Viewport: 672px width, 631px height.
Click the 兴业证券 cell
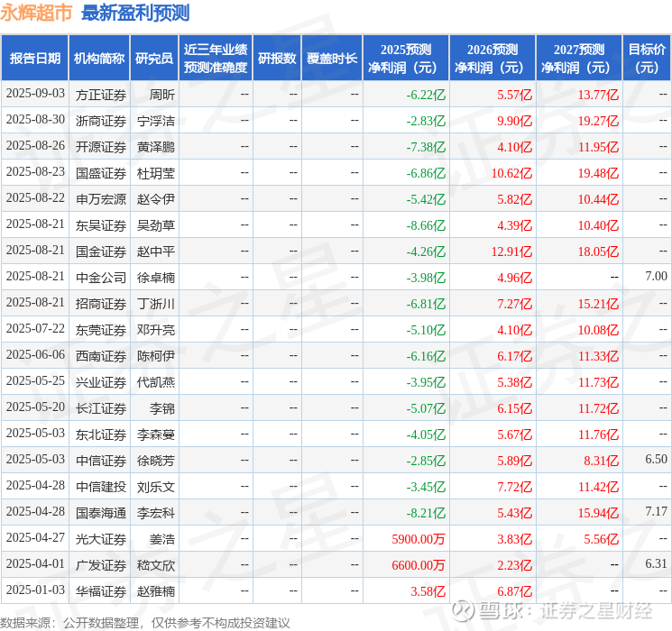101,382
